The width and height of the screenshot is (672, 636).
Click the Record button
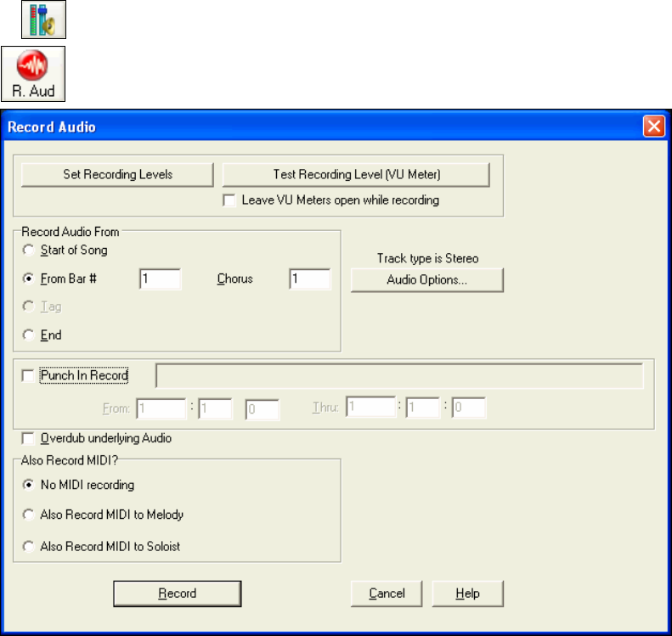point(178,594)
